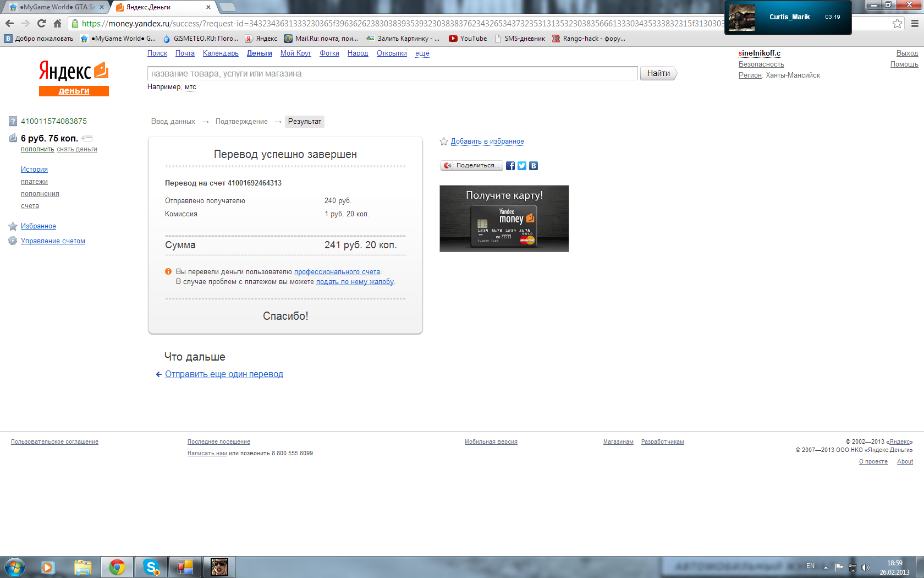Image resolution: width=924 pixels, height=578 pixels.
Task: Click the Chrome forward arrow
Action: point(25,23)
